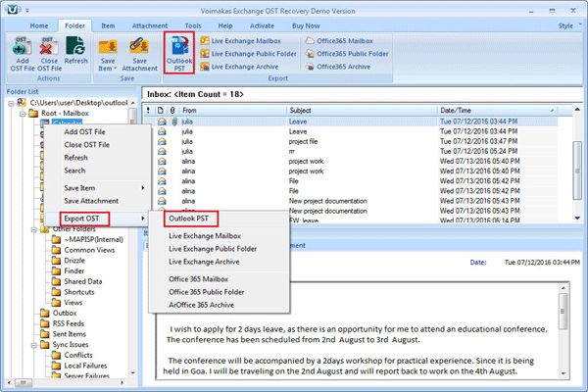Click the Save Attachment ribbon icon

pyautogui.click(x=139, y=55)
